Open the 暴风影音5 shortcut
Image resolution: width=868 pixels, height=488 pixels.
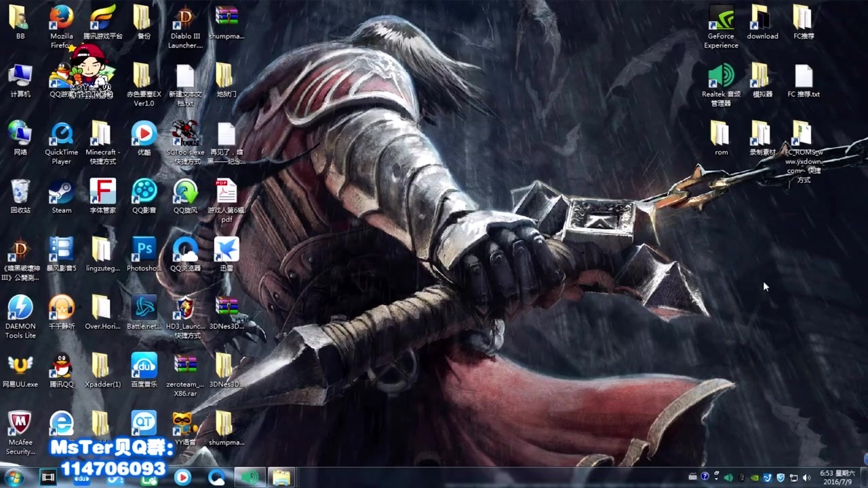61,254
